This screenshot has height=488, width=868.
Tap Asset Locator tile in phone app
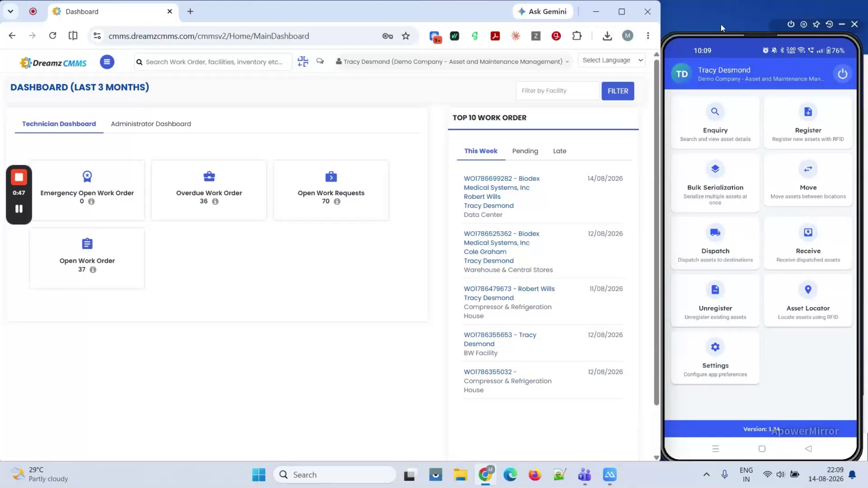[808, 300]
